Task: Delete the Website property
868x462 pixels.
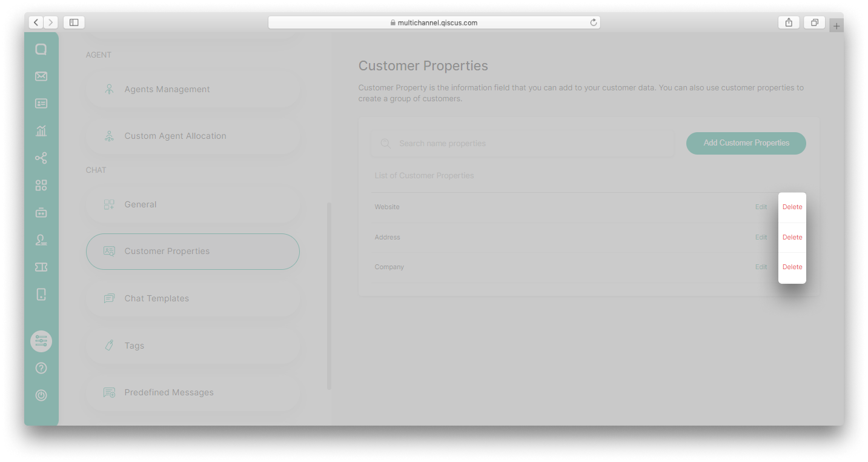Action: click(x=792, y=207)
